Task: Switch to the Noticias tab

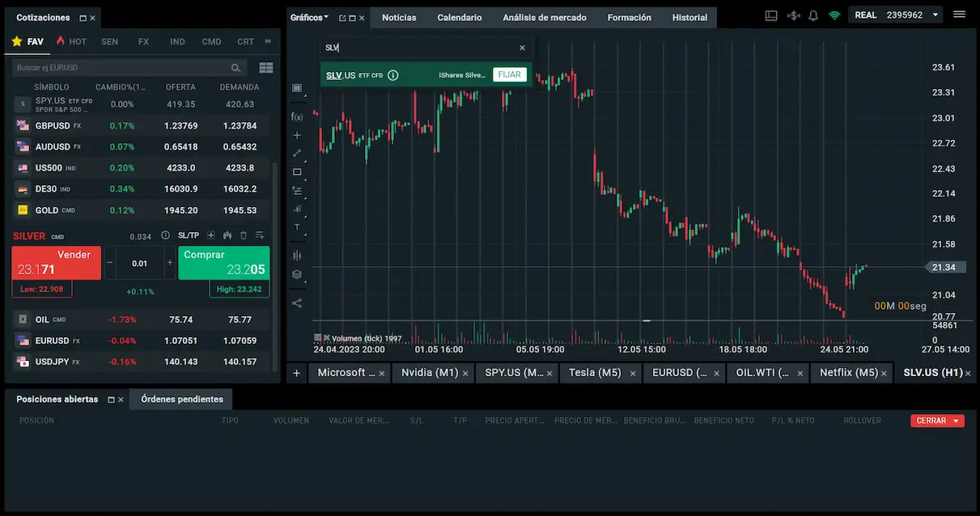Action: pos(399,17)
